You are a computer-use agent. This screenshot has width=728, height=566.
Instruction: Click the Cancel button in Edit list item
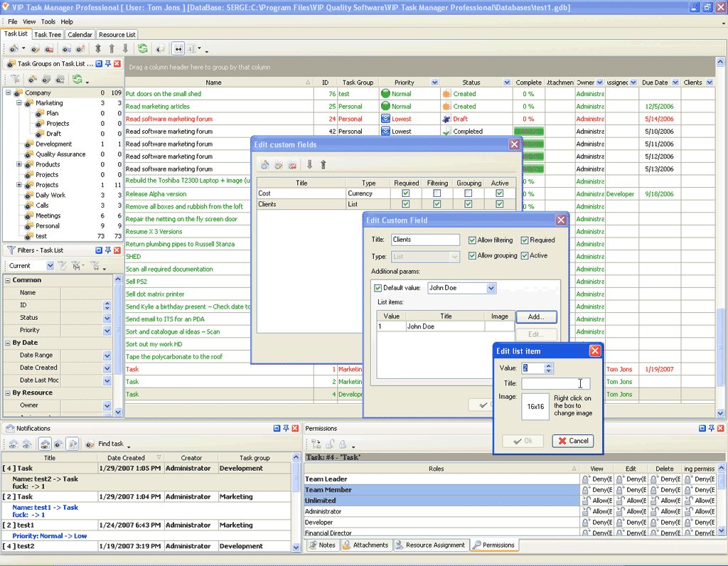point(572,441)
